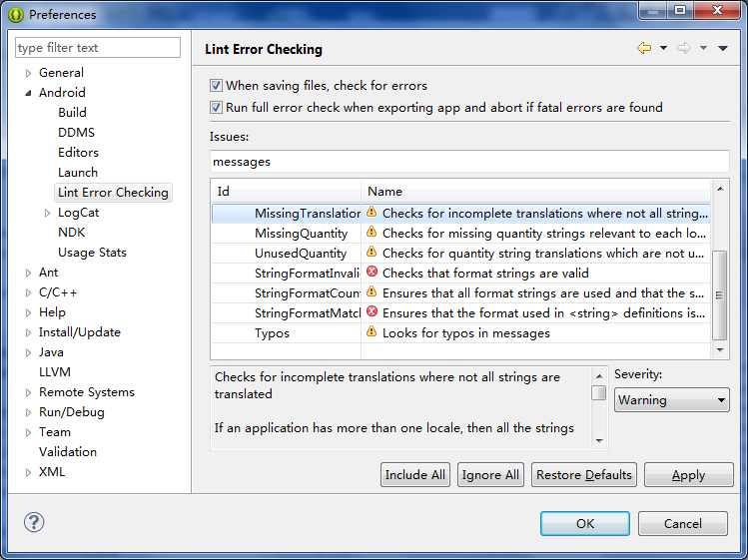Viewport: 748px width, 560px height.
Task: Click the issues table vertical scrollbar thumb
Action: point(720,295)
